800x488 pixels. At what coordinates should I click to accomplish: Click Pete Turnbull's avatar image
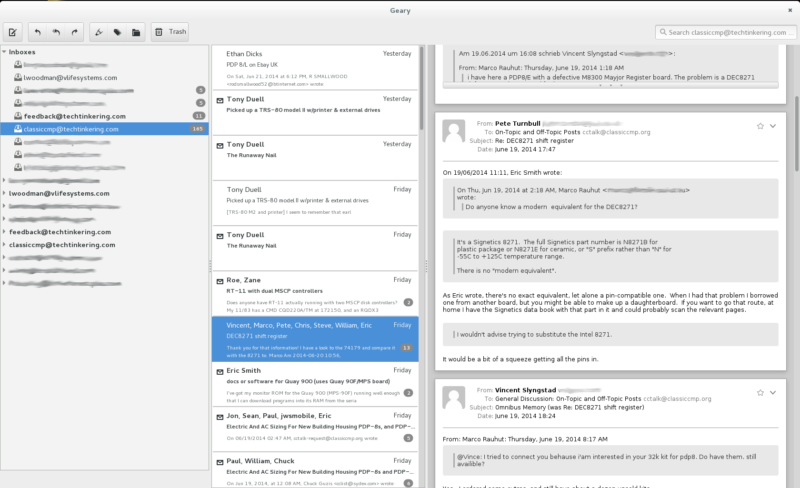pos(454,132)
